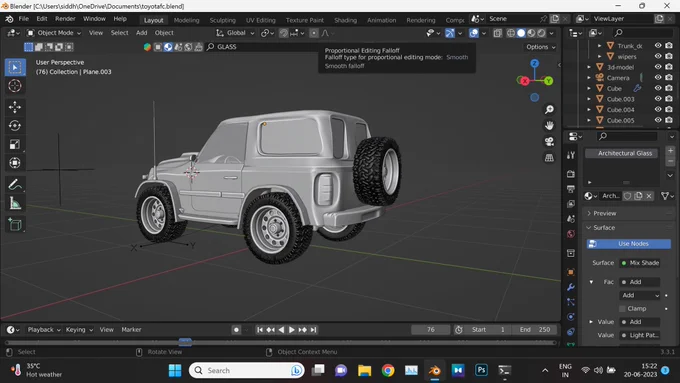Viewport: 680px width, 383px height.
Task: Click the GLASS search field
Action: pyautogui.click(x=262, y=47)
